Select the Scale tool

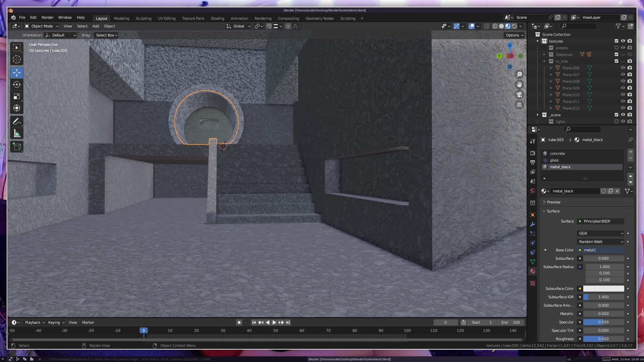(17, 97)
